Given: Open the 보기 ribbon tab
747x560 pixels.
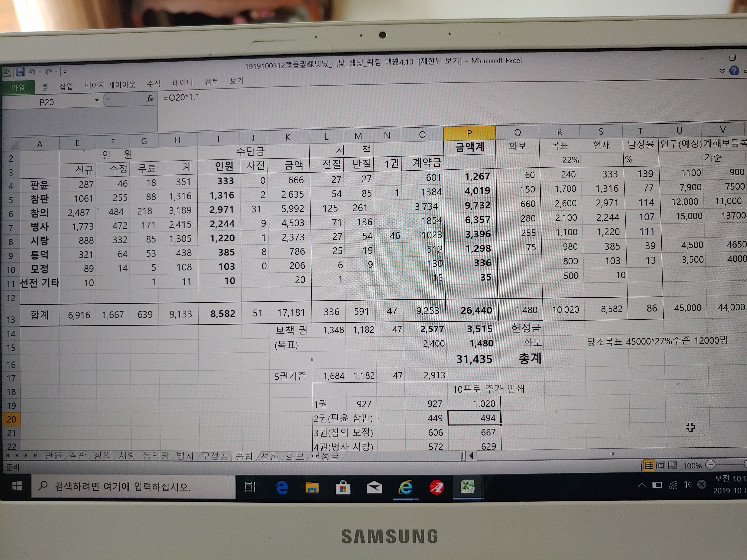Looking at the screenshot, I should [236, 81].
